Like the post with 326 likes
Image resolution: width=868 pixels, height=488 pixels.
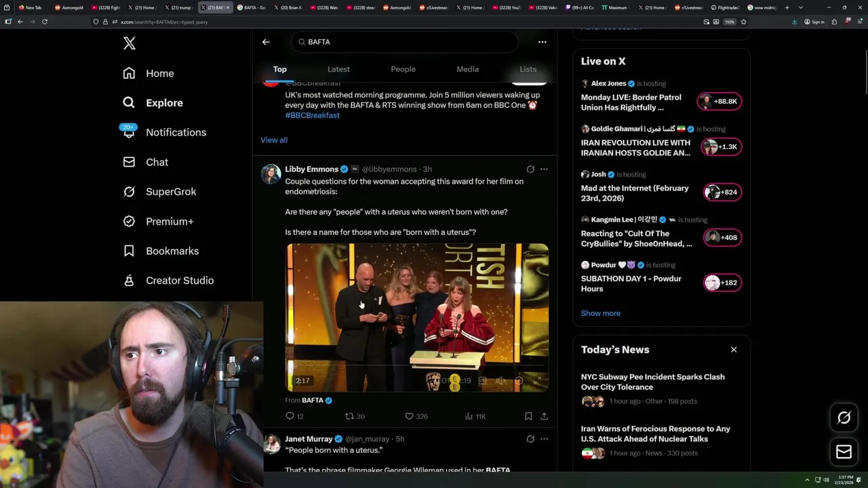[x=416, y=416]
